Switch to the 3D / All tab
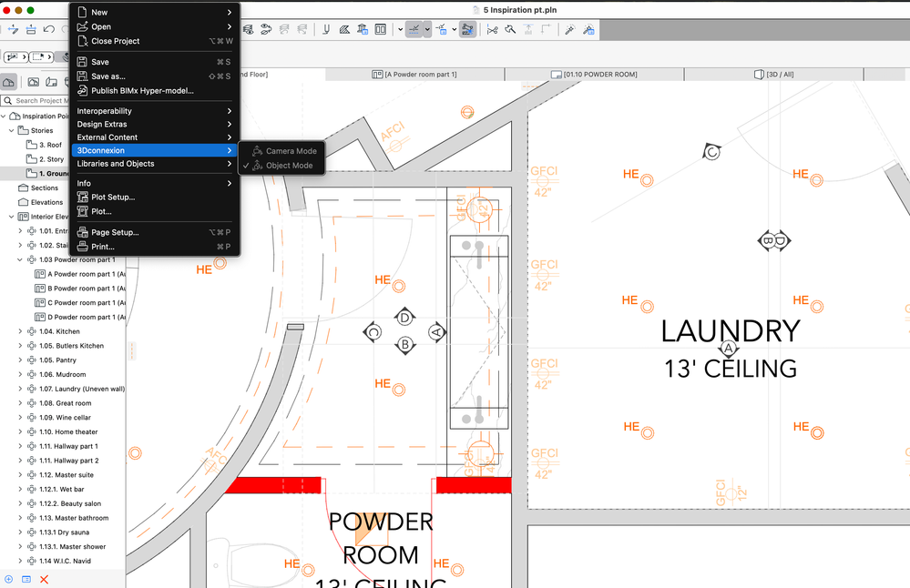The image size is (910, 588). tap(773, 75)
